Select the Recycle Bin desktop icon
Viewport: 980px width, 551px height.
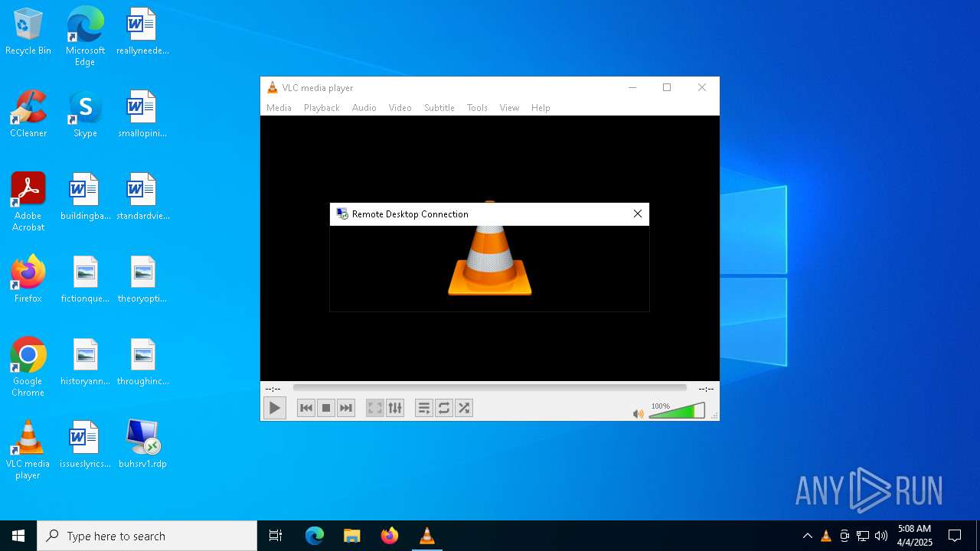point(28,32)
